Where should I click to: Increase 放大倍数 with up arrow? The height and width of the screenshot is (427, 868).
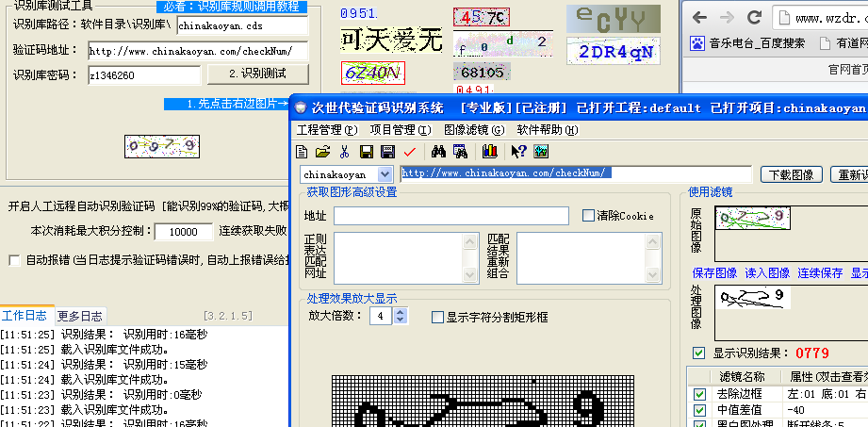click(x=401, y=312)
